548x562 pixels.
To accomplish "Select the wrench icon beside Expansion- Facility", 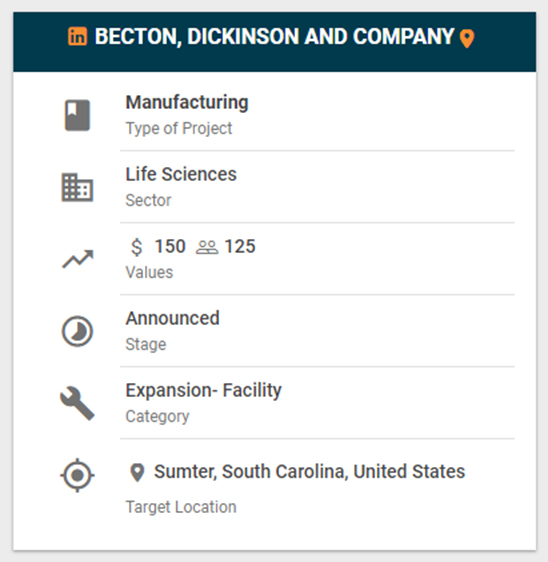I will click(77, 403).
